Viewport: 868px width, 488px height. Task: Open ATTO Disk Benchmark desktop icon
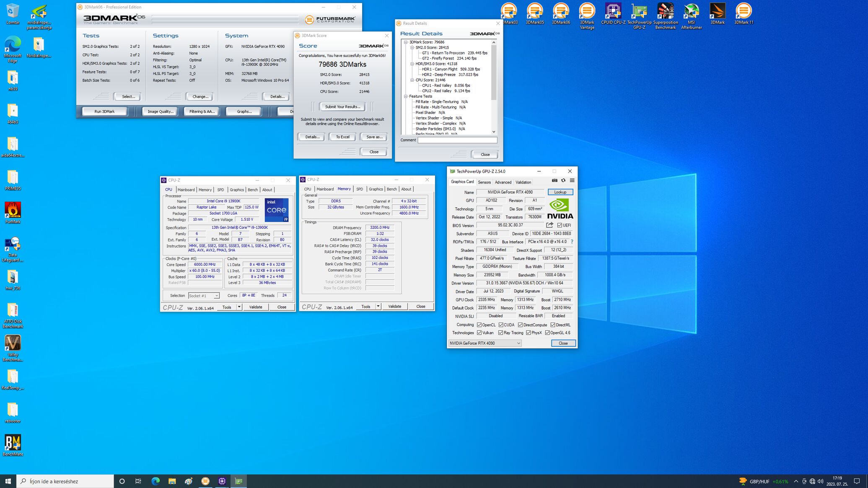[x=13, y=315]
